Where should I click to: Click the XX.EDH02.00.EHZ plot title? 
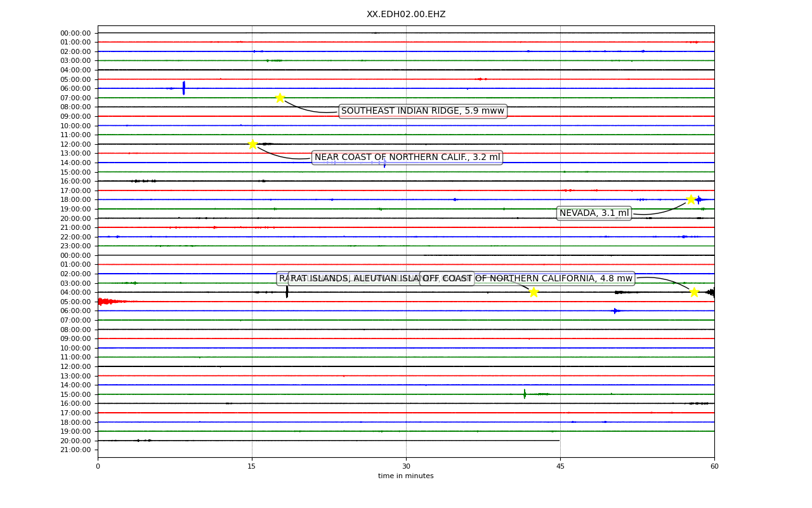406,15
